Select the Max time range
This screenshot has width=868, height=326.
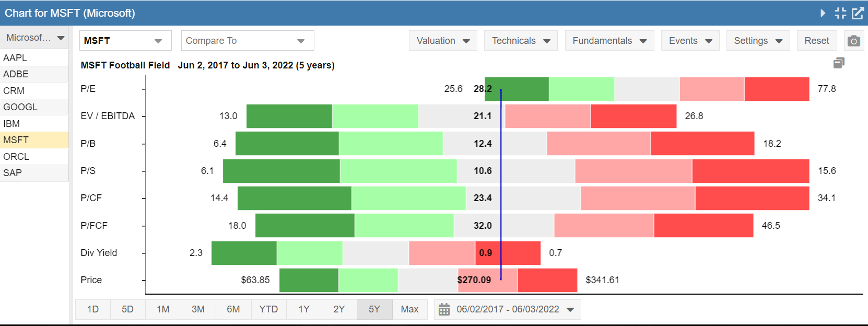[x=409, y=309]
